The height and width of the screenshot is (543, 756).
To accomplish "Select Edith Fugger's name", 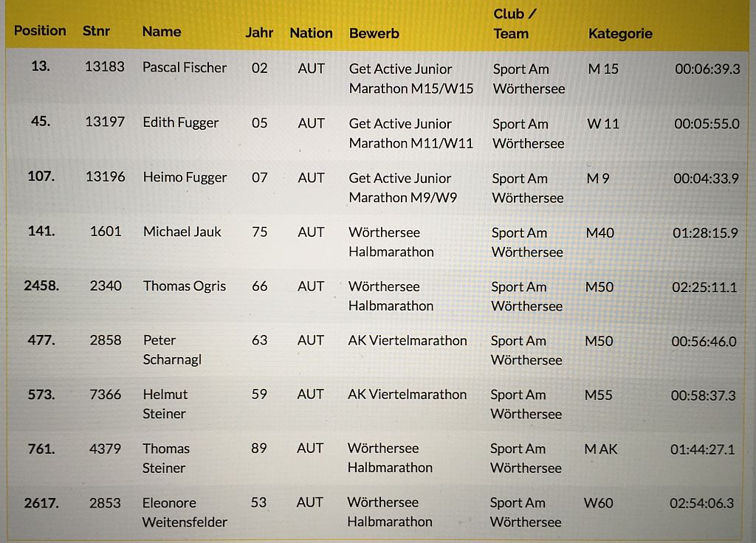I will click(181, 122).
